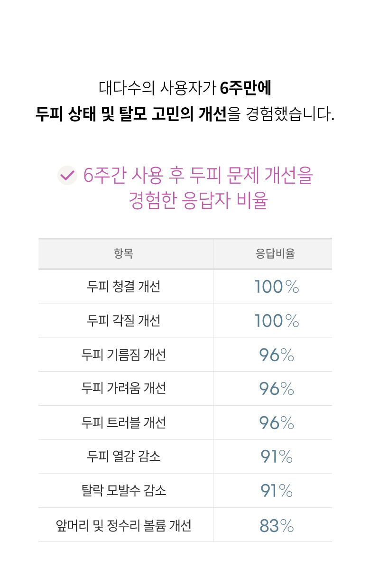The width and height of the screenshot is (370, 588).
Task: Select the 두피 기름짐 개선 row label
Action: coord(123,355)
